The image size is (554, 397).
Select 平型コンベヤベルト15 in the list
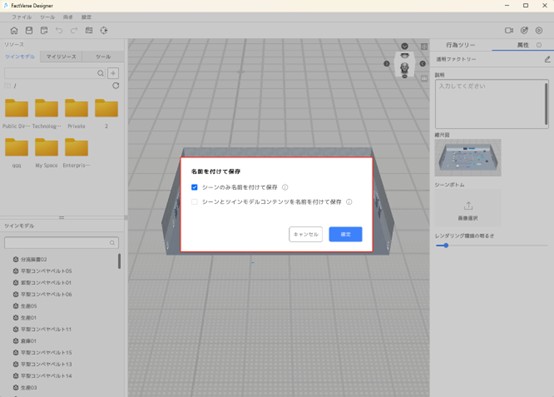point(46,352)
